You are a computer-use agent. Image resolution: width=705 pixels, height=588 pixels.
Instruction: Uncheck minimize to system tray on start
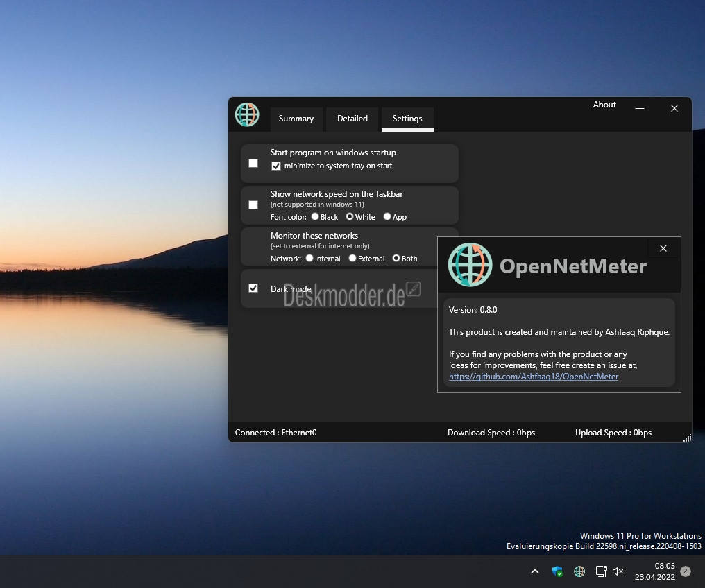276,166
